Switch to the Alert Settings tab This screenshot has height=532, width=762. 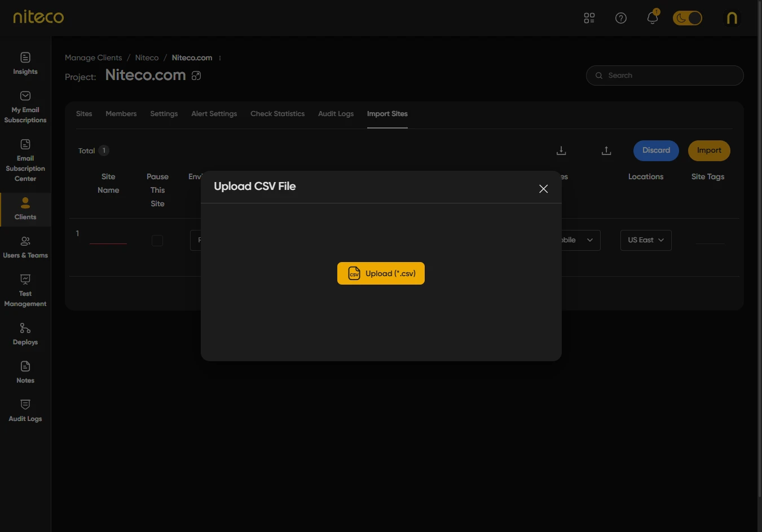click(214, 114)
